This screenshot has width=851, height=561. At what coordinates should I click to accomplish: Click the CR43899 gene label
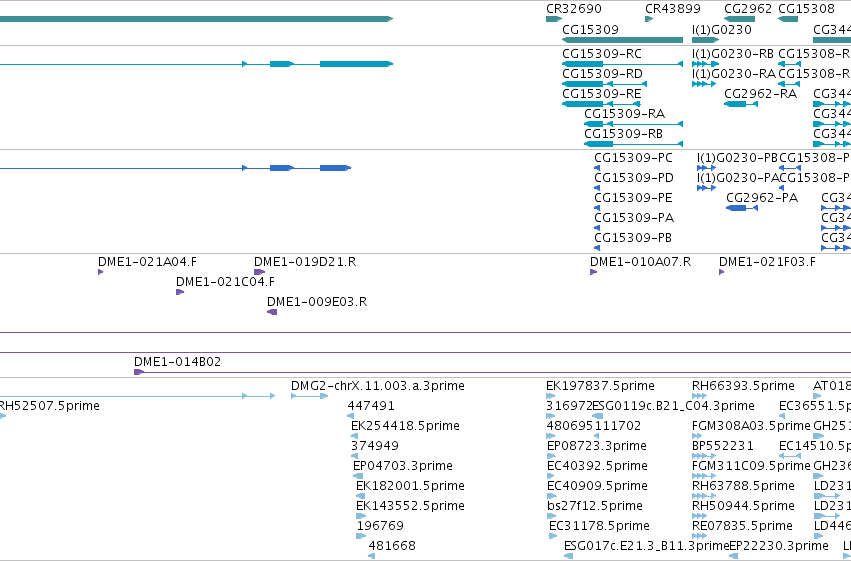[672, 9]
